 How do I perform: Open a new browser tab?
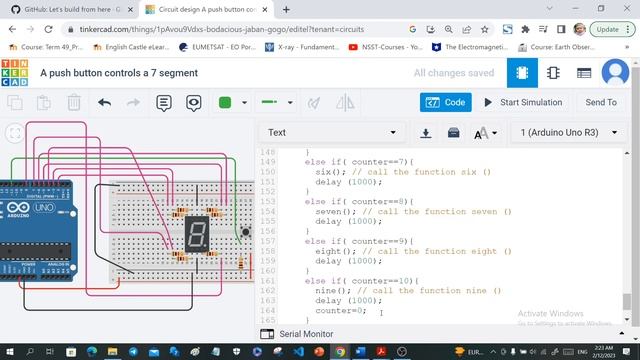point(286,9)
